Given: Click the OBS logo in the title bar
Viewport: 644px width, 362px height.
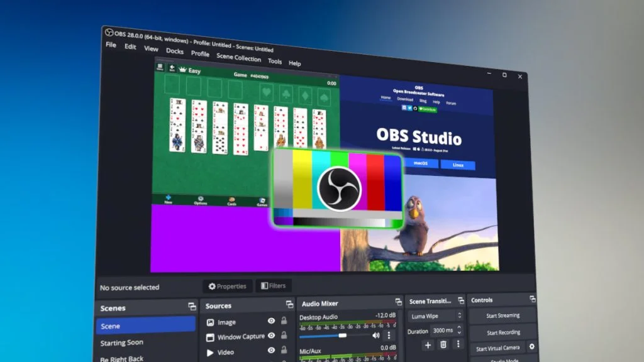Looking at the screenshot, I should click(109, 33).
